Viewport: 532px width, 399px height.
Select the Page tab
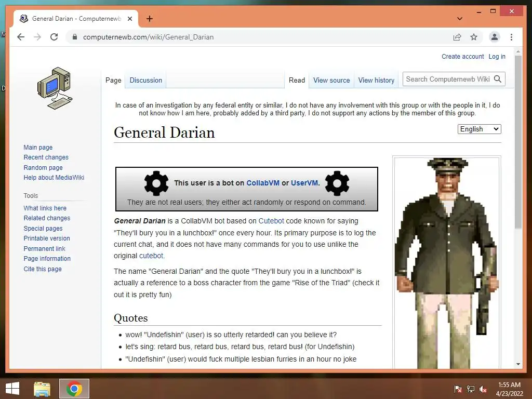(113, 81)
